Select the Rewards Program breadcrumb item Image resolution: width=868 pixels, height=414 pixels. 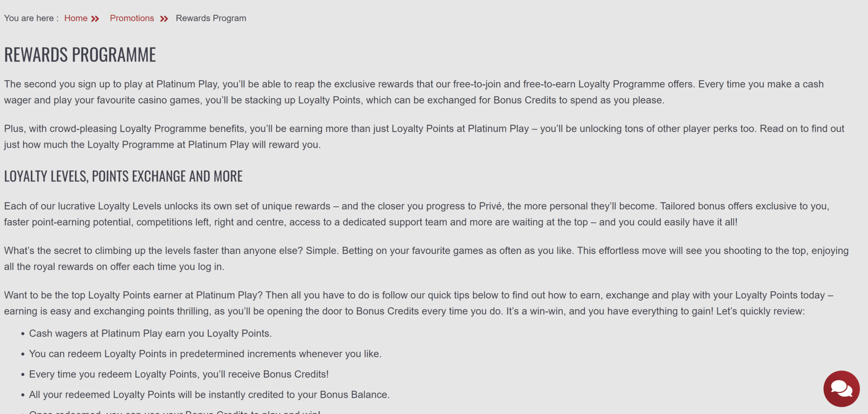(x=211, y=18)
